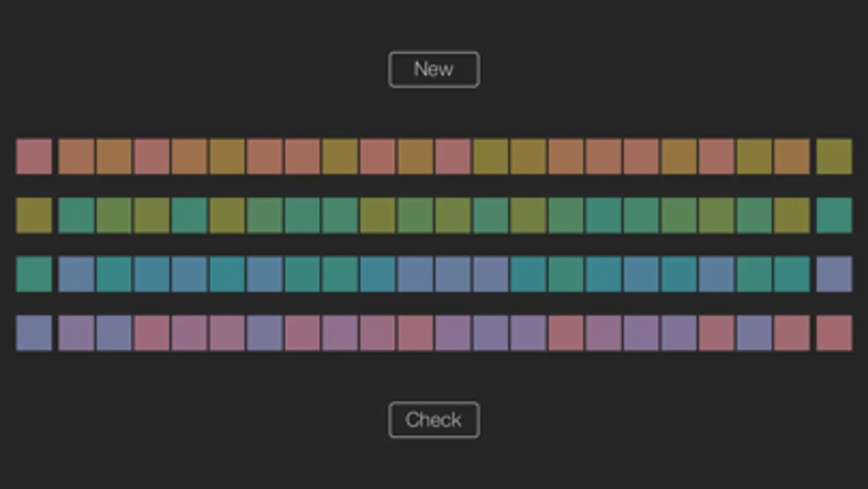Pick the second swatch in the top row
This screenshot has width=868, height=489.
point(77,156)
